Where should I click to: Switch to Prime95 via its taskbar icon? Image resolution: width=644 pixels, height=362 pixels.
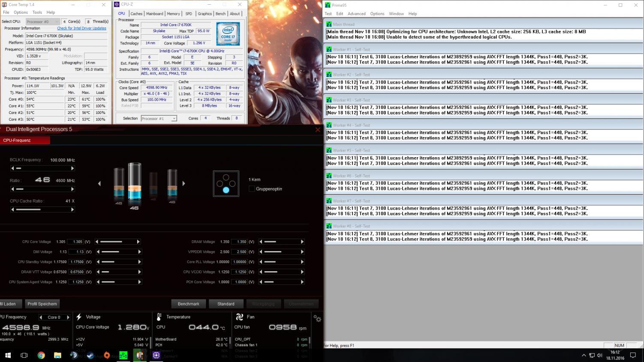pos(123,355)
